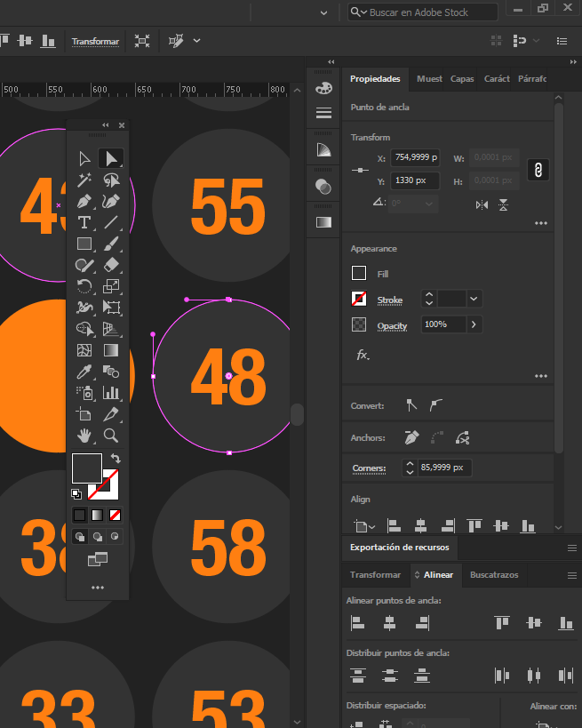Flip selection along horizontal axis

[x=482, y=204]
